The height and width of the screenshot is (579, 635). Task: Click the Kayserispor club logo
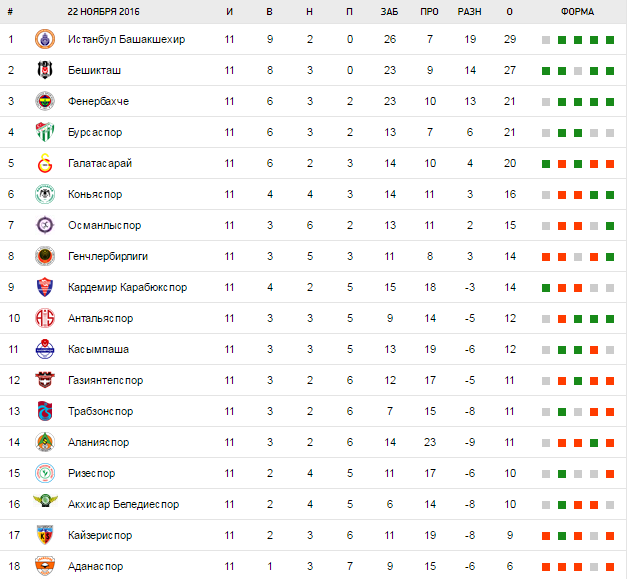[42, 535]
